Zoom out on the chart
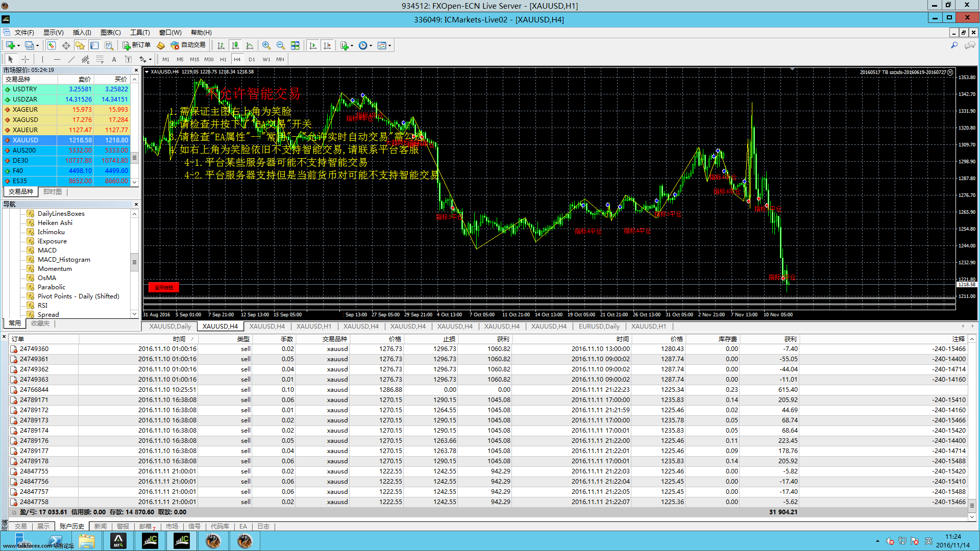Viewport: 980px width, 551px height. coord(281,45)
